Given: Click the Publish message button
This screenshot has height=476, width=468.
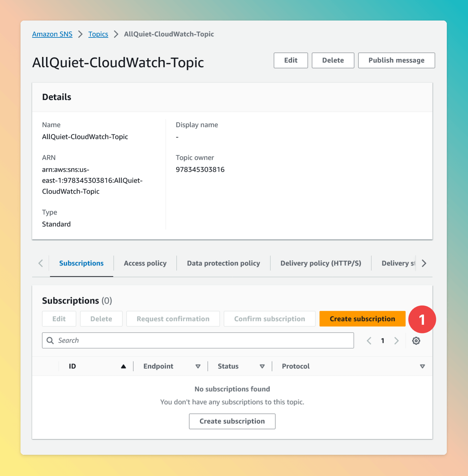Looking at the screenshot, I should click(397, 60).
